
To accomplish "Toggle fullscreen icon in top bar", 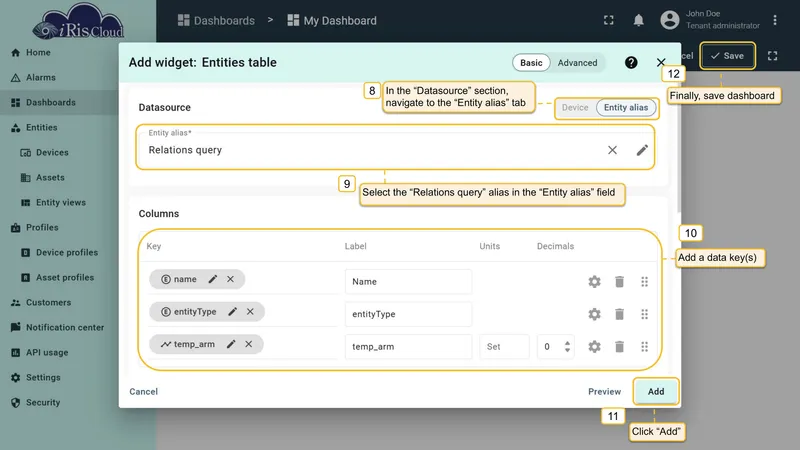I will point(609,20).
